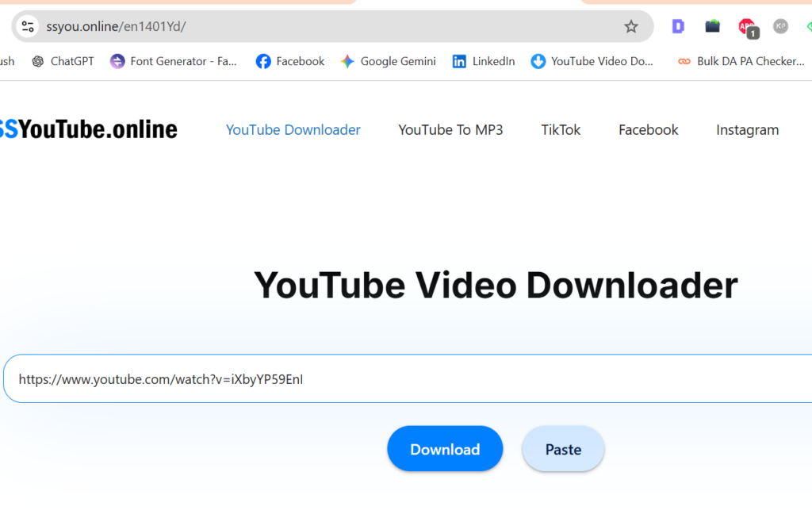Image resolution: width=812 pixels, height=518 pixels.
Task: Open the Google Gemini bookmark
Action: pos(389,61)
